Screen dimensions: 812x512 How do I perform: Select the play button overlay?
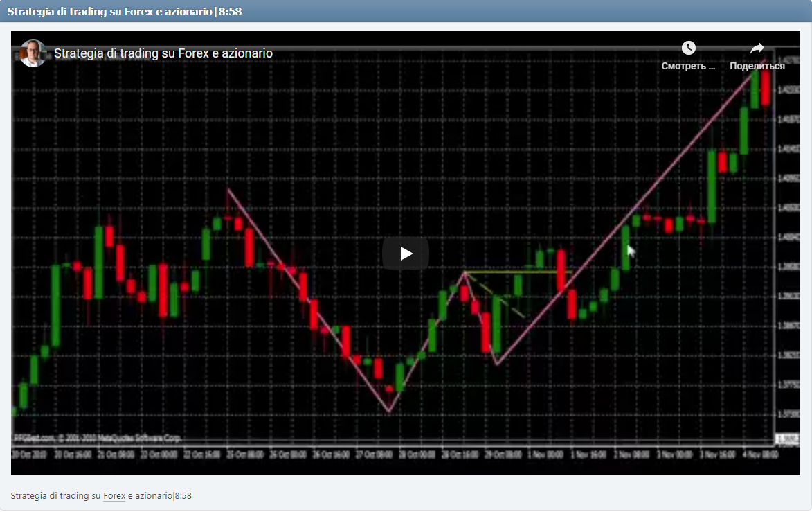[x=405, y=253]
